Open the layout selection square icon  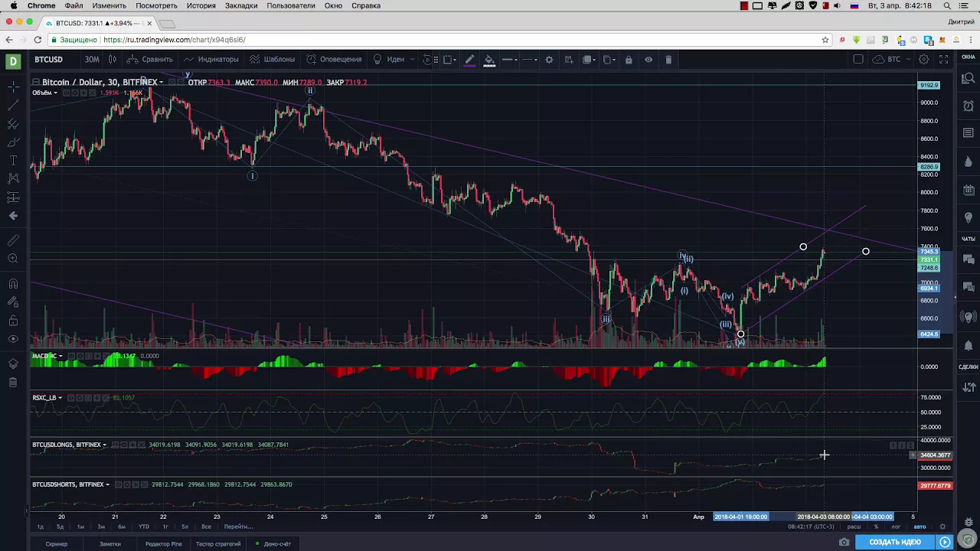pos(858,59)
